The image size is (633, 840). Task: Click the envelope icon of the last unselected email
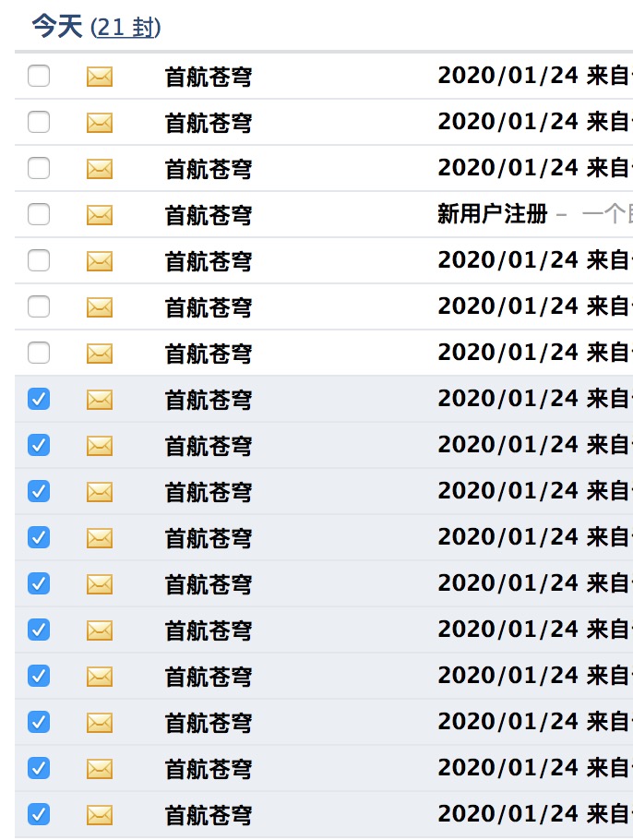pos(100,353)
